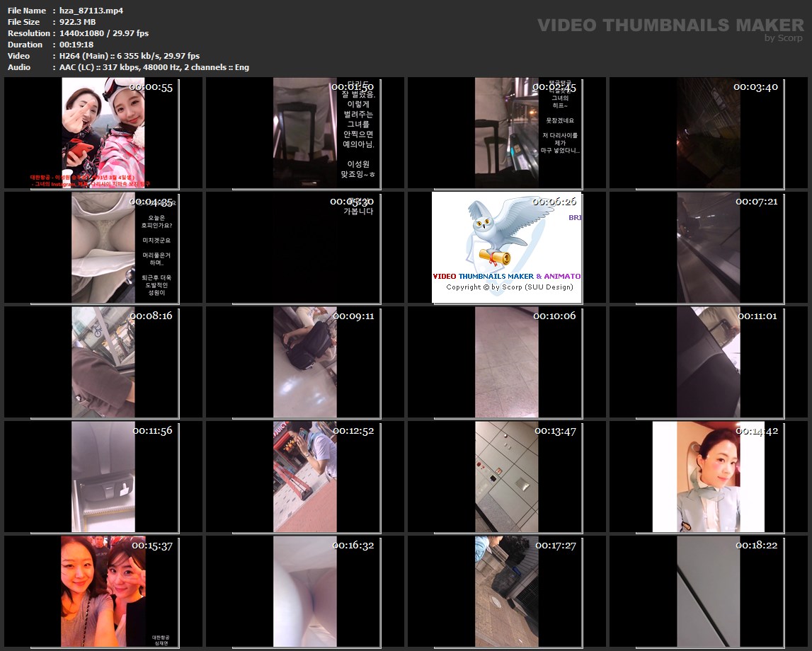The width and height of the screenshot is (812, 651).
Task: Click the 'by Scorp' credit text
Action: tap(783, 39)
